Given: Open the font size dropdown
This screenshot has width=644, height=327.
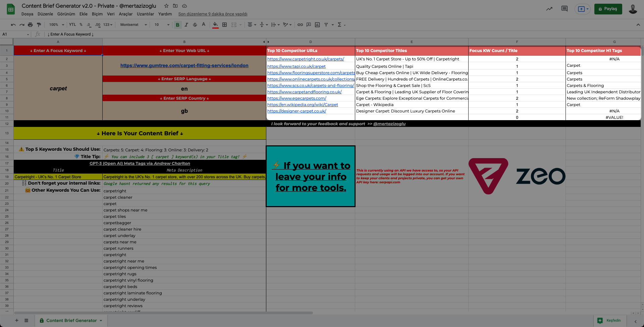Looking at the screenshot, I should (x=162, y=25).
